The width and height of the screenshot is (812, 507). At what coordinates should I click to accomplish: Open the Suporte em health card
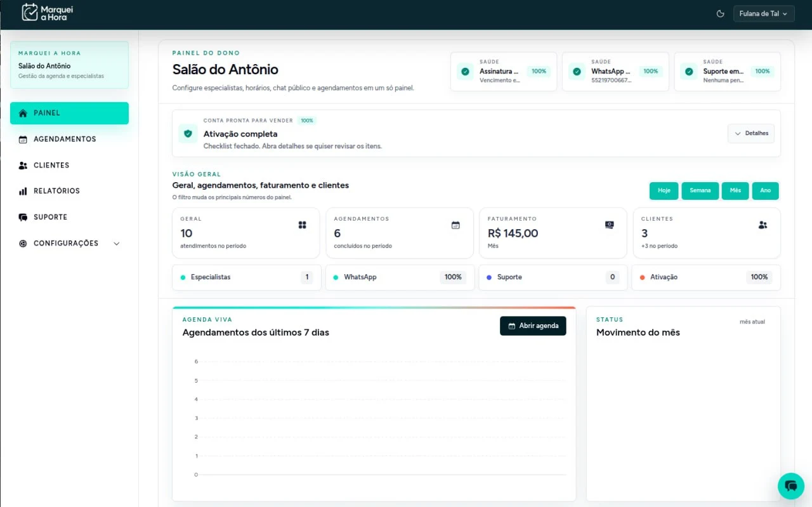pyautogui.click(x=727, y=72)
